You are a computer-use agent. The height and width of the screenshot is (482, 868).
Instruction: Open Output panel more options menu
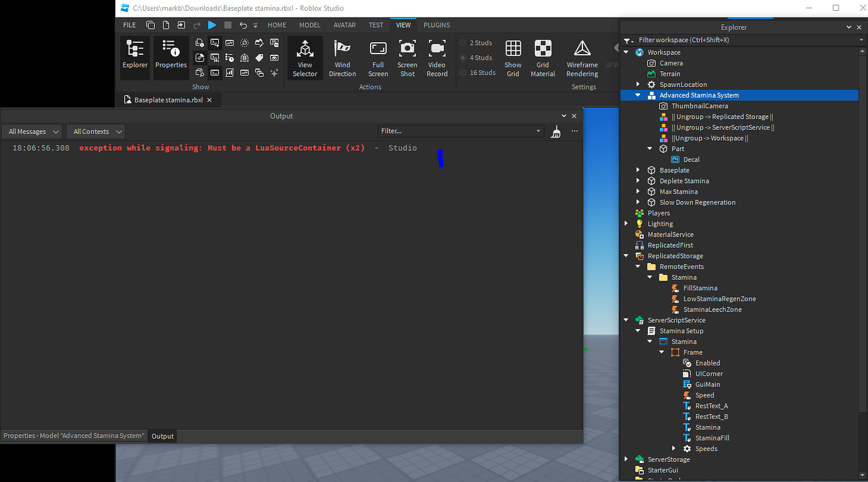click(x=574, y=132)
